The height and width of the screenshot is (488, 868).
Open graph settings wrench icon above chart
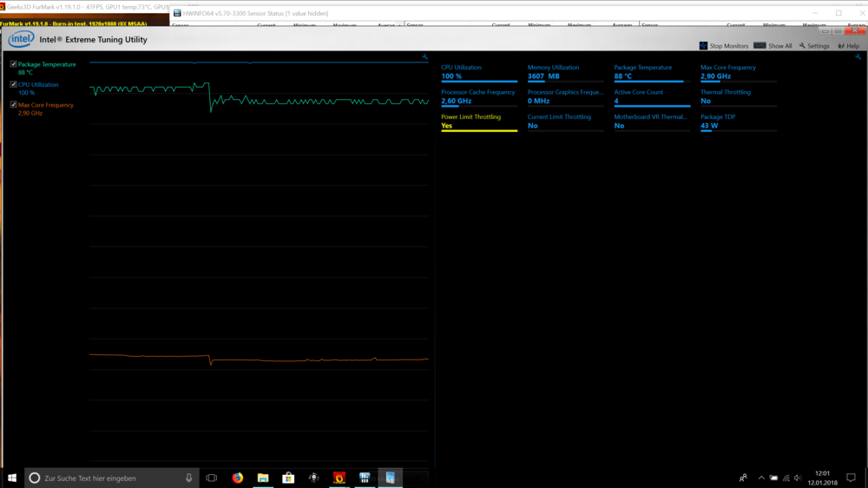(x=424, y=57)
